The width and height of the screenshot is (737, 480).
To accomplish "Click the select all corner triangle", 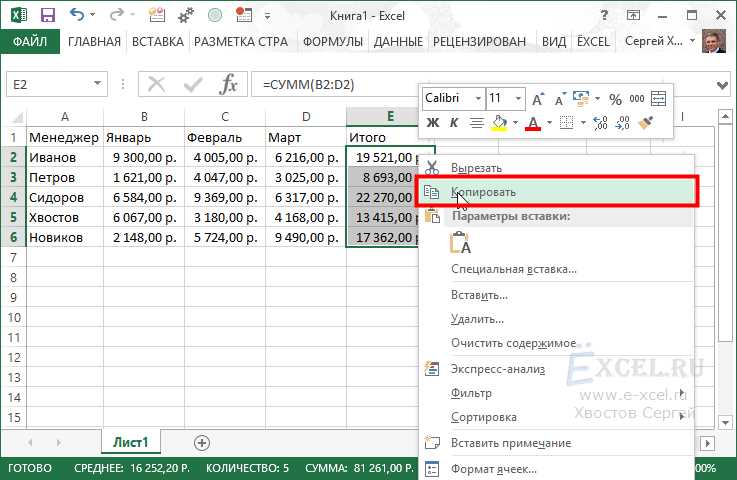I will click(17, 117).
